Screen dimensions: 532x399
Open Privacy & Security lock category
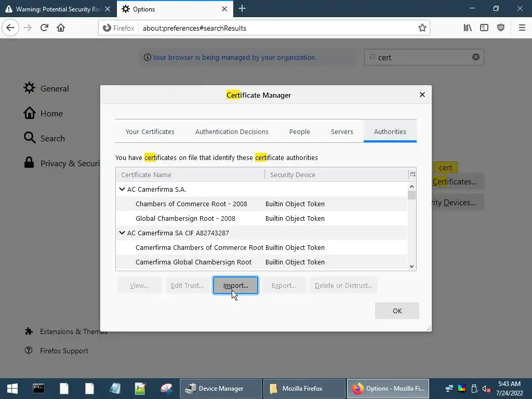(x=61, y=163)
